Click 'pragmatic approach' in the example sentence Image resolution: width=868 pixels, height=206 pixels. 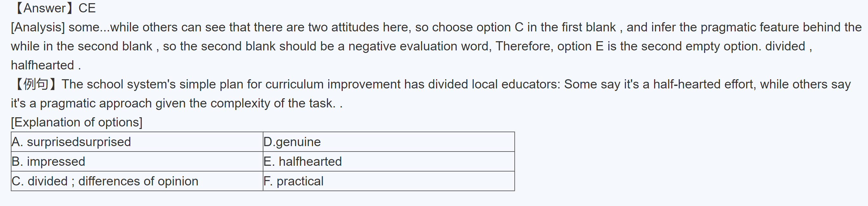(x=96, y=104)
